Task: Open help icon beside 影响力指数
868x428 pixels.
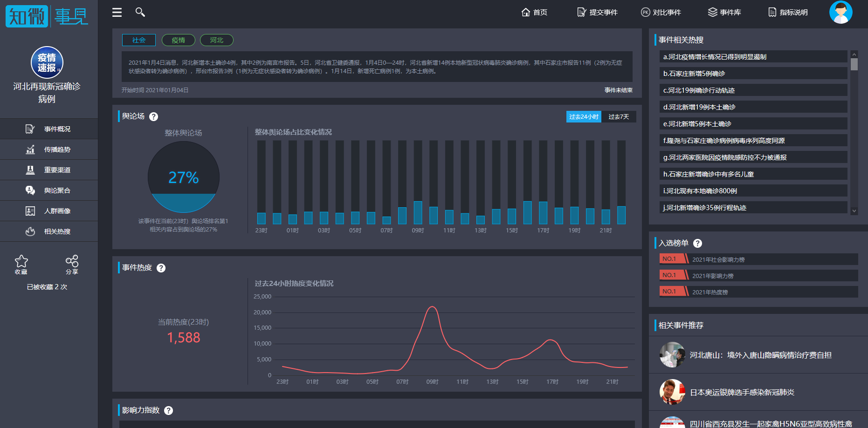Action: (169, 411)
